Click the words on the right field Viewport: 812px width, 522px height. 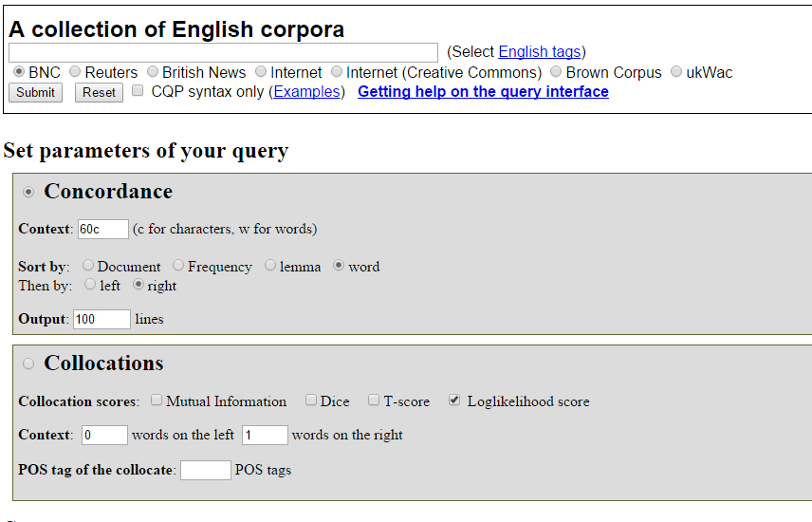[265, 435]
